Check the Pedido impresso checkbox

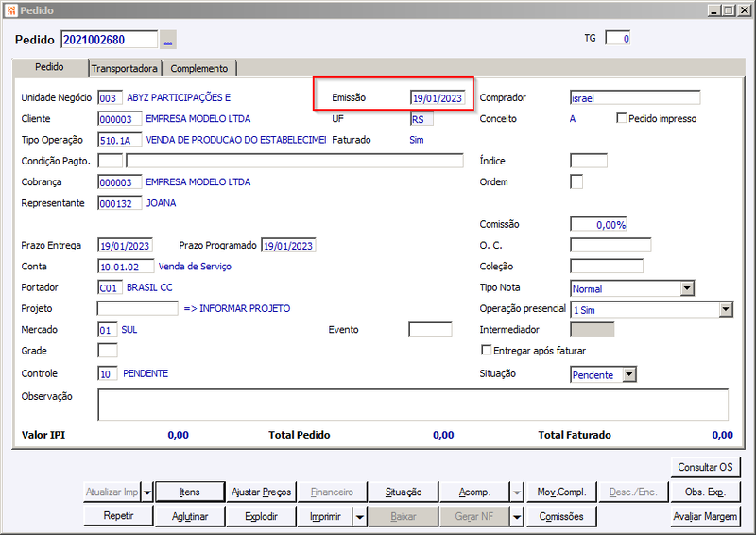coord(622,118)
